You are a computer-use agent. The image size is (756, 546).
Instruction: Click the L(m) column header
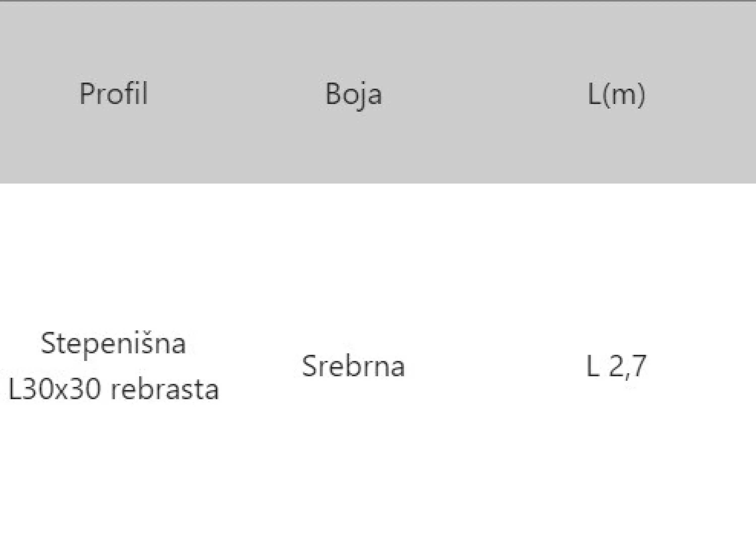coord(616,95)
